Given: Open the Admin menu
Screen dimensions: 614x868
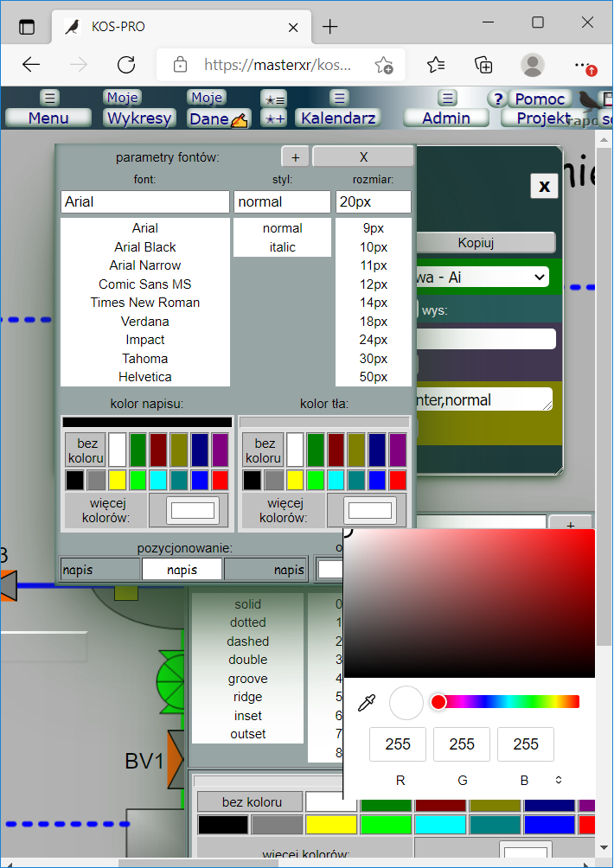Looking at the screenshot, I should [446, 118].
